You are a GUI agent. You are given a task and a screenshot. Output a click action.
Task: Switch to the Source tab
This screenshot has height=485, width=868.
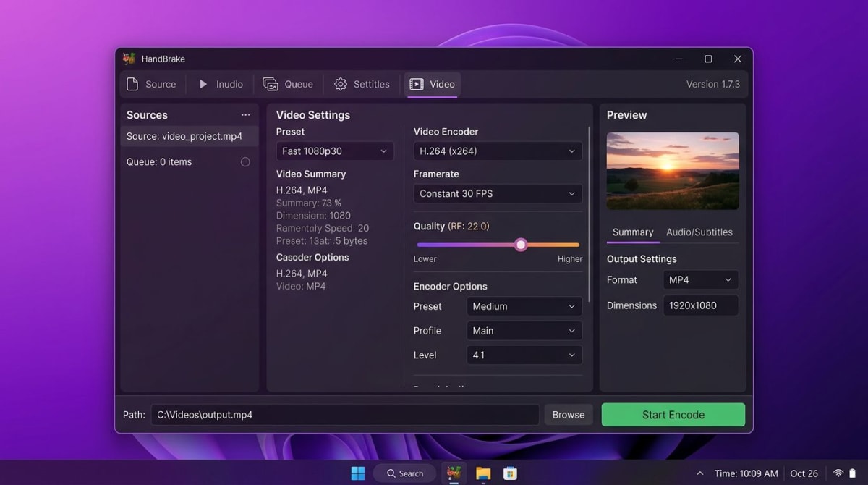pyautogui.click(x=152, y=84)
